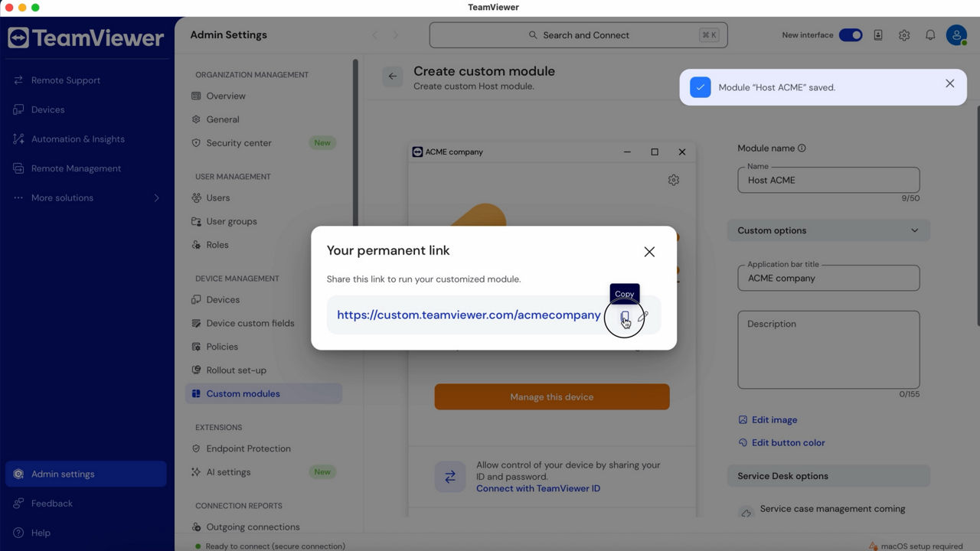Click Edit image link
The height and width of the screenshot is (551, 980).
click(768, 419)
